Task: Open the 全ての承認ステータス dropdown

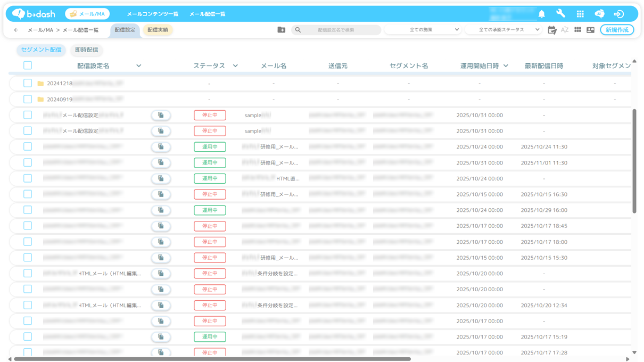Action: pyautogui.click(x=503, y=30)
